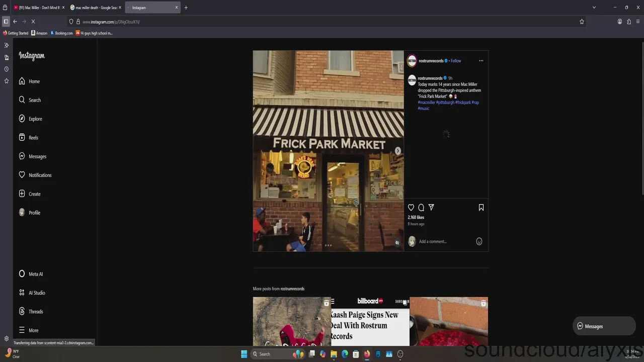Like the post with heart icon
The height and width of the screenshot is (362, 644).
click(411, 208)
